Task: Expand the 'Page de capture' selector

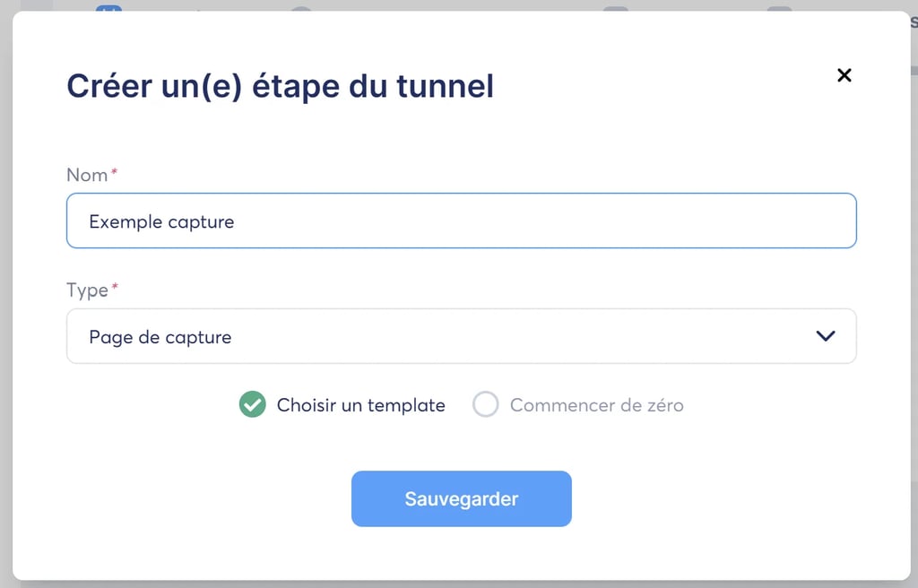Action: [x=462, y=336]
